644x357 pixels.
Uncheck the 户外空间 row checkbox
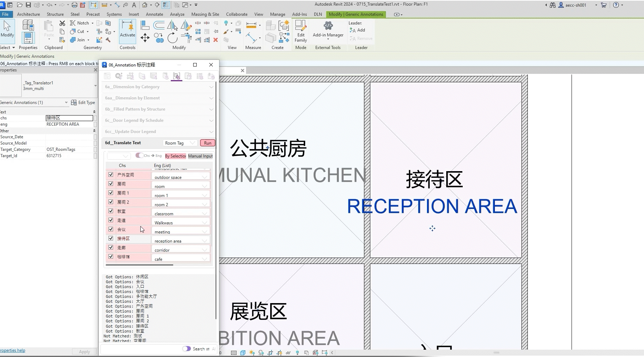coord(111,174)
